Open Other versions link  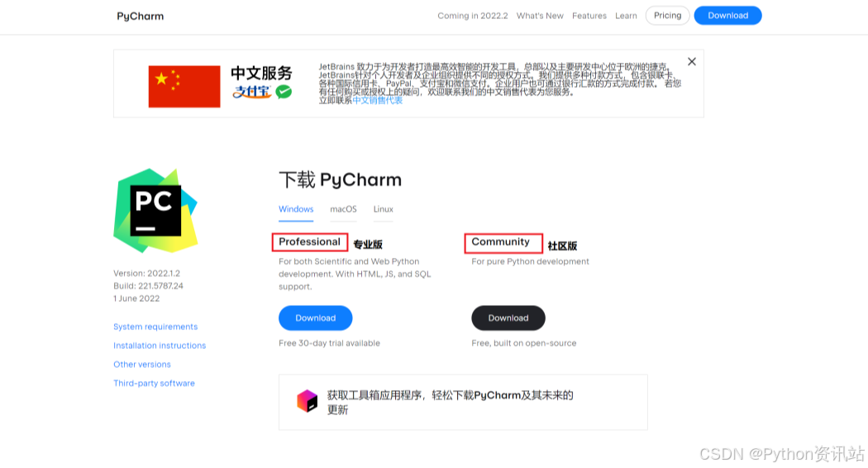(x=141, y=365)
